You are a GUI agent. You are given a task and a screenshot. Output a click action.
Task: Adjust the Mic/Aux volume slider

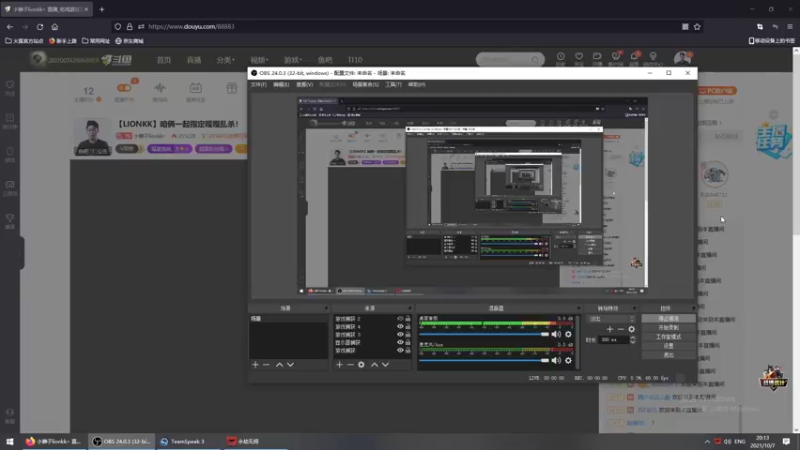coord(484,360)
